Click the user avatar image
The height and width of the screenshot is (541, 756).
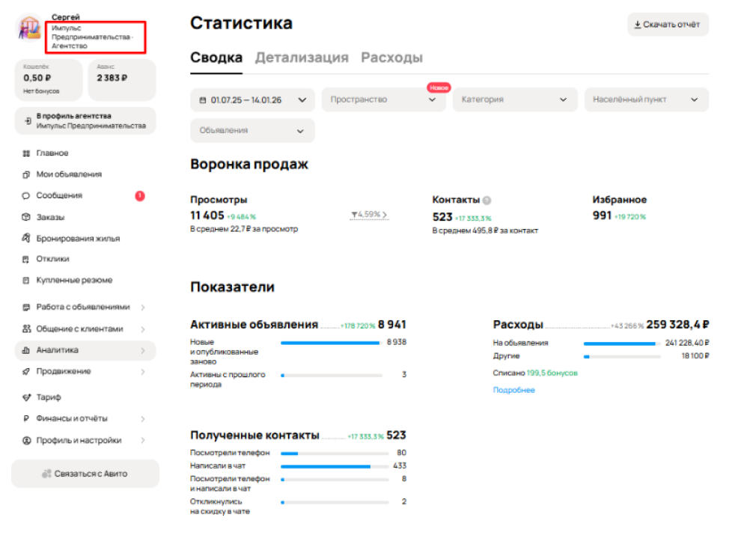coord(30,30)
